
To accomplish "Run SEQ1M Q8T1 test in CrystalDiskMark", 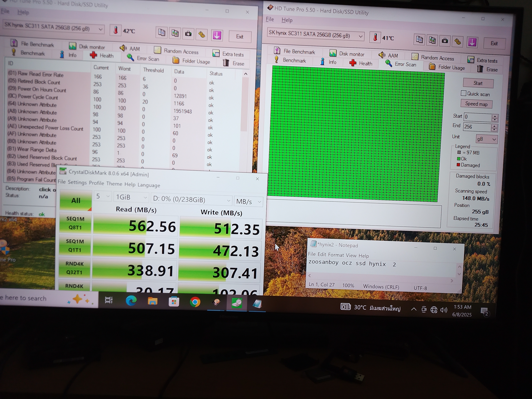I will 75,223.
